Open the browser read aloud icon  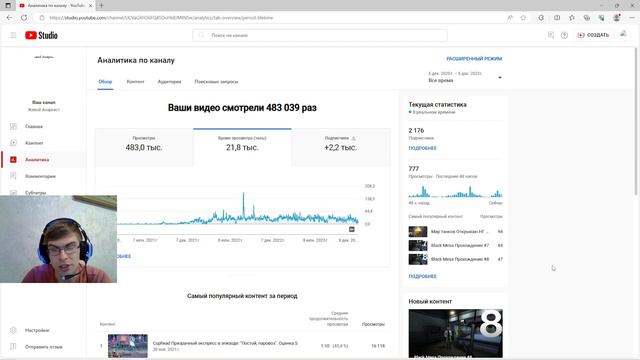pyautogui.click(x=510, y=18)
